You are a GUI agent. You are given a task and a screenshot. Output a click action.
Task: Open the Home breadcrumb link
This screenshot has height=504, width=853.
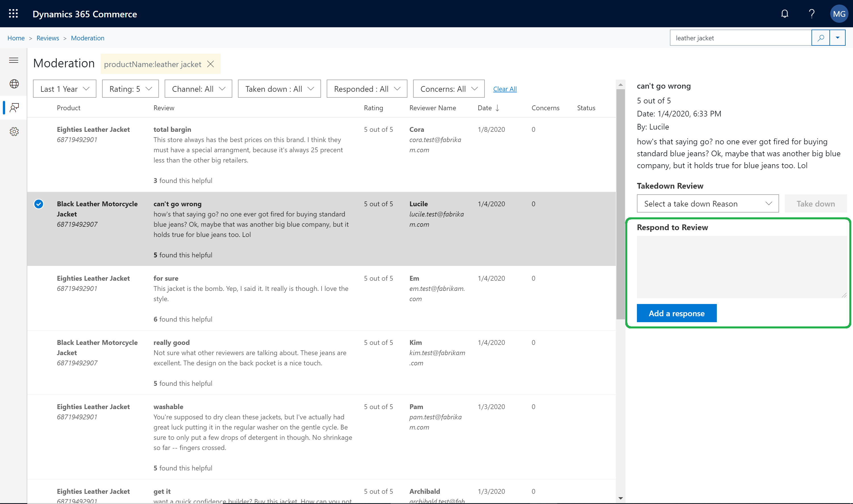pos(16,37)
